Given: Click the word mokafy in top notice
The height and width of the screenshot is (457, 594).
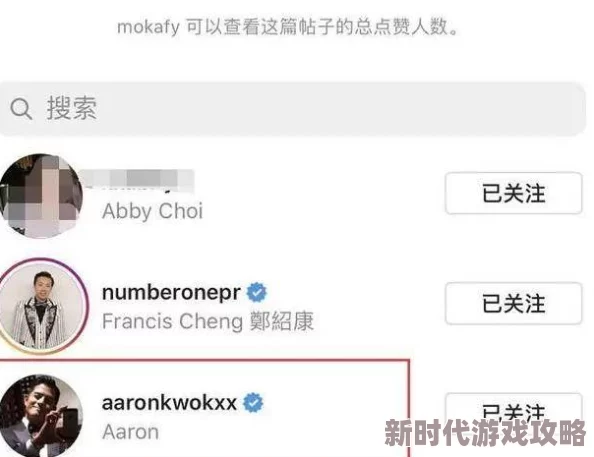Looking at the screenshot, I should pyautogui.click(x=148, y=28).
